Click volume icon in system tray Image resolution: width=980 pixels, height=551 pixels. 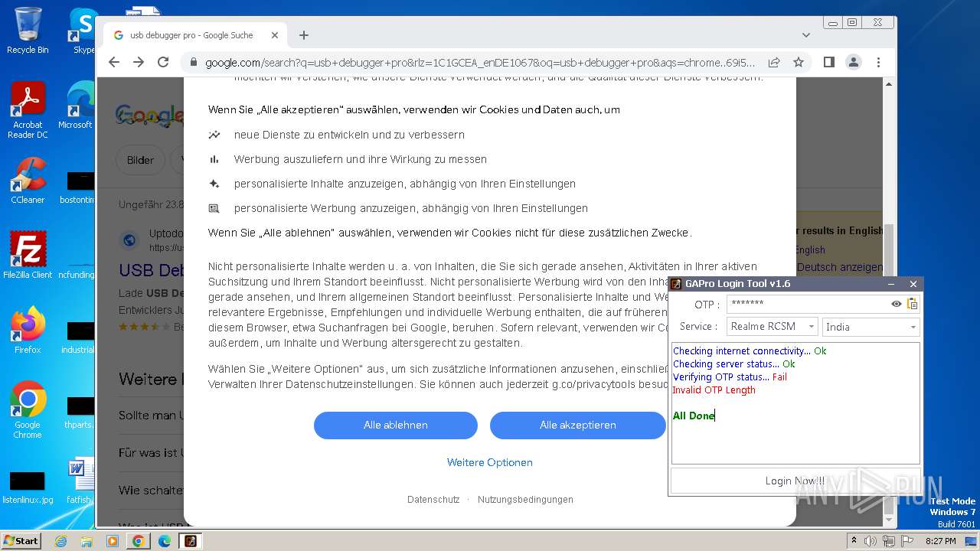tap(871, 541)
